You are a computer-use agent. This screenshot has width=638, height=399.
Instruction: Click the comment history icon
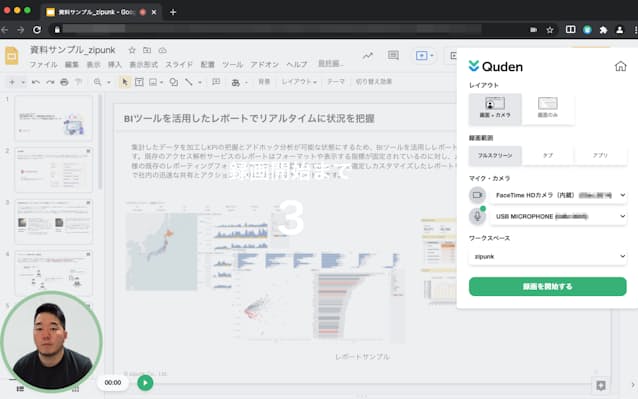393,55
